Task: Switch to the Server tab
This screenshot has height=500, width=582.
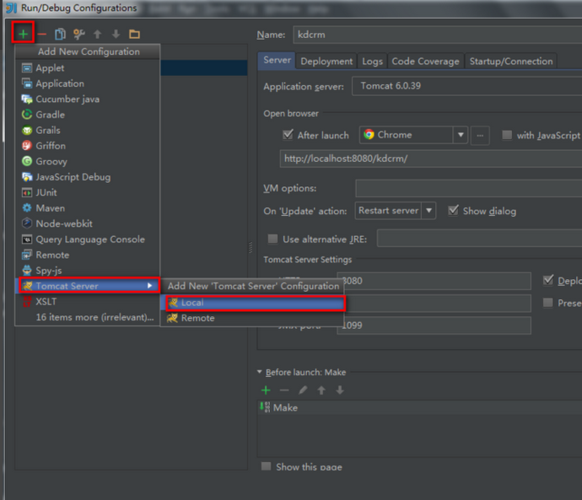Action: [x=277, y=60]
